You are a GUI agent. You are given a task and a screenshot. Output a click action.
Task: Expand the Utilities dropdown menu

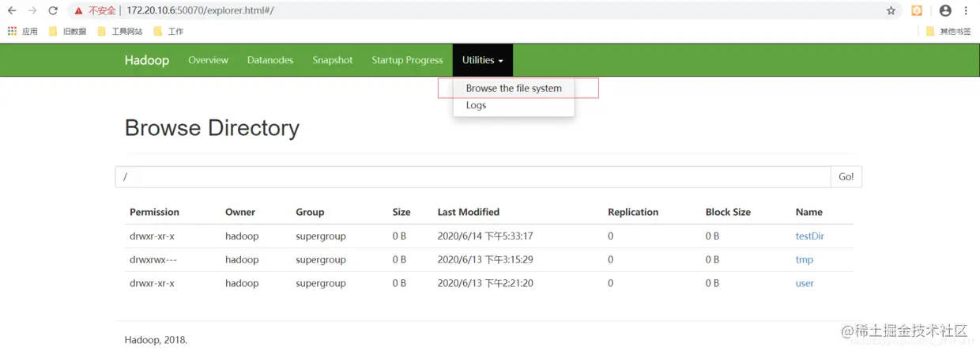tap(483, 60)
